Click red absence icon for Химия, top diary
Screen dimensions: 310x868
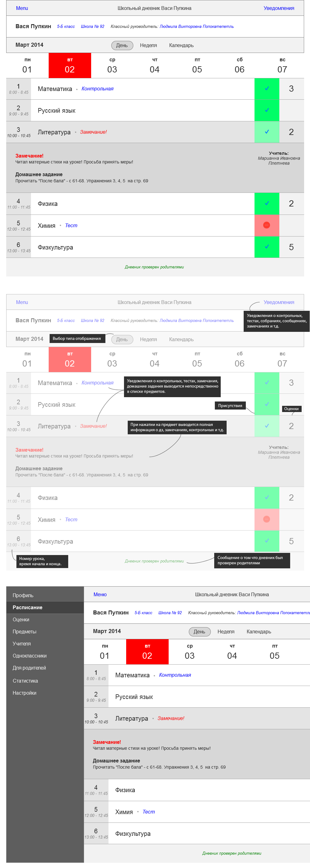click(x=267, y=225)
